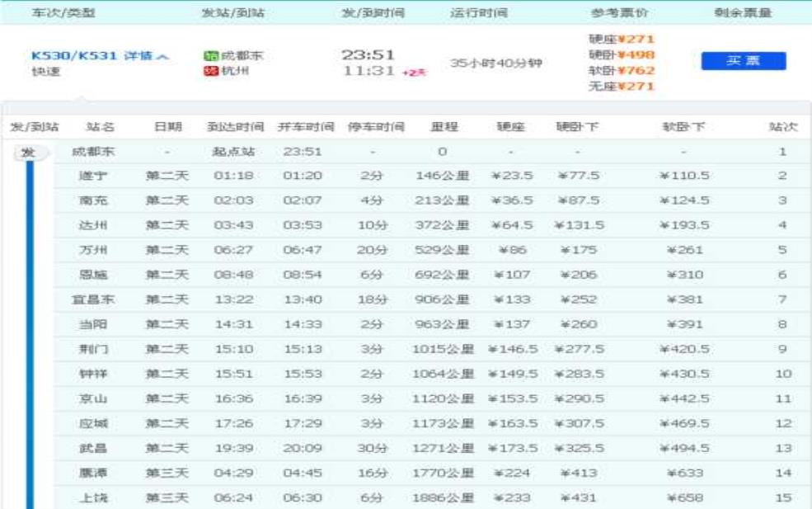Click the 车次/类型 column header

click(63, 13)
